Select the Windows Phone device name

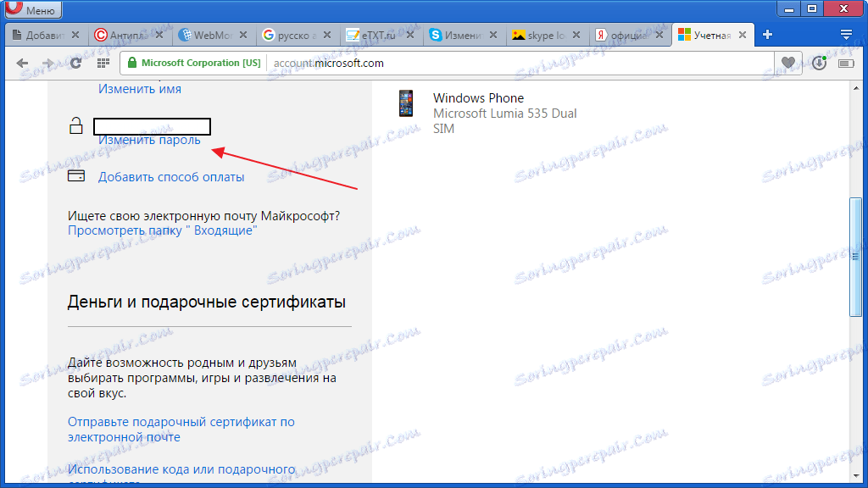coord(478,98)
